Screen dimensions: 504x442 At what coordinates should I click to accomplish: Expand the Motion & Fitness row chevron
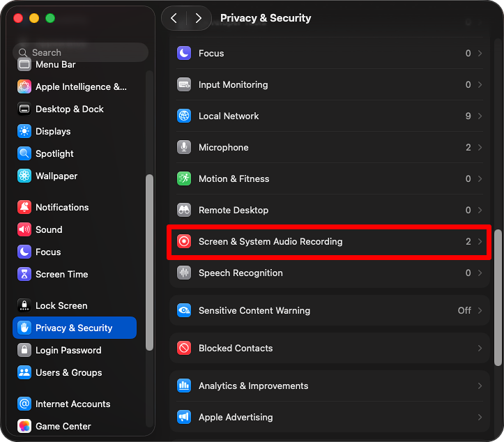tap(480, 178)
